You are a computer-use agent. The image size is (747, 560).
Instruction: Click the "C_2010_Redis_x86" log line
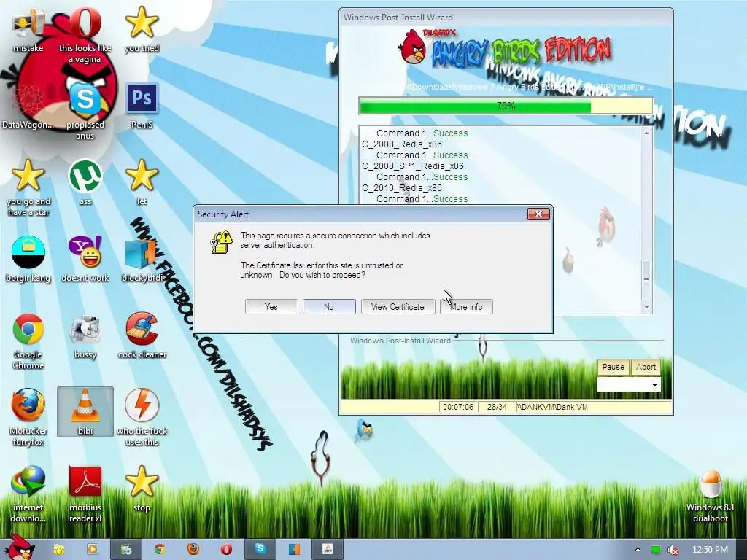click(x=402, y=188)
